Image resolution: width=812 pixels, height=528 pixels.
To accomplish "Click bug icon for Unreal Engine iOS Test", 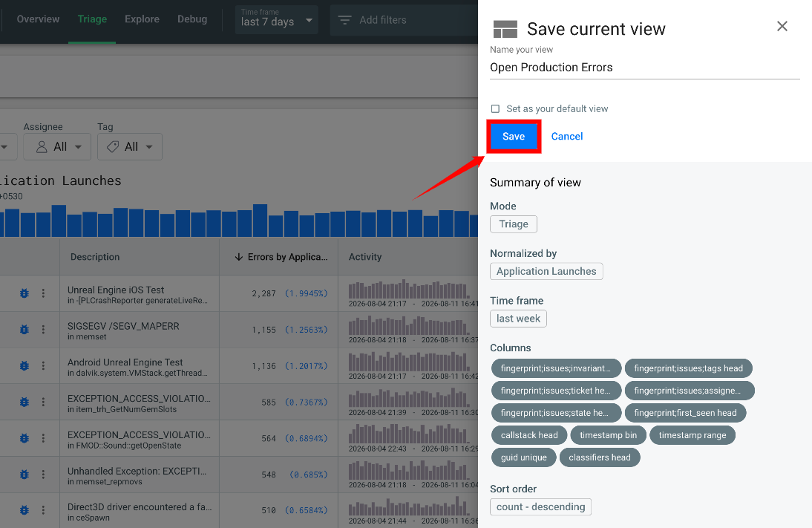I will pos(24,293).
